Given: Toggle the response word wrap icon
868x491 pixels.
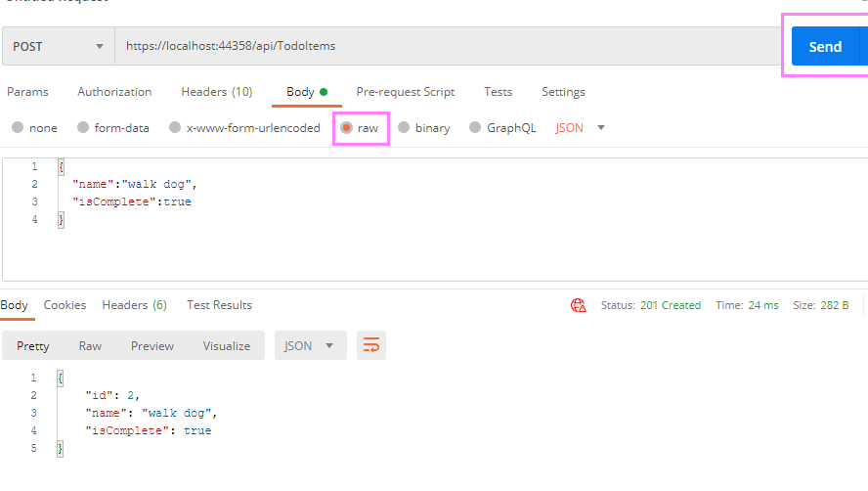Looking at the screenshot, I should tap(371, 346).
